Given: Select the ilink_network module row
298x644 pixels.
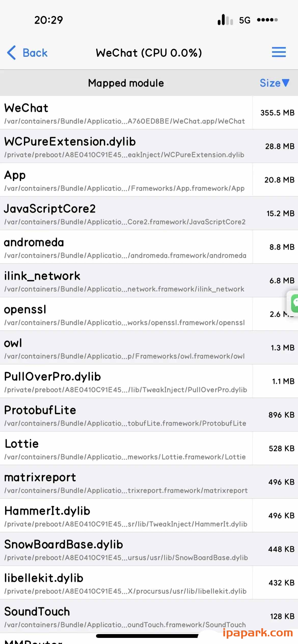Looking at the screenshot, I should coord(126,281).
